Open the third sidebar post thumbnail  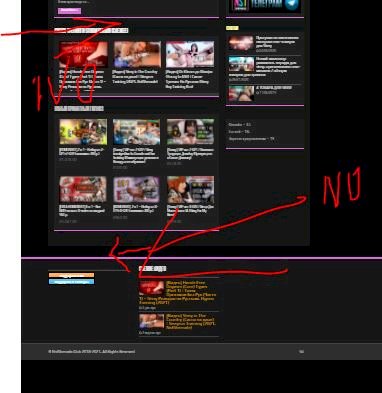(241, 93)
